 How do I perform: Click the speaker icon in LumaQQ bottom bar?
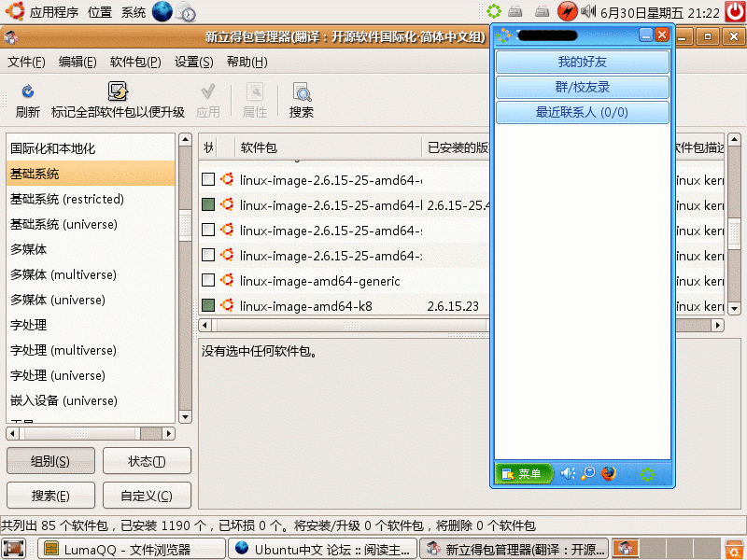click(568, 473)
